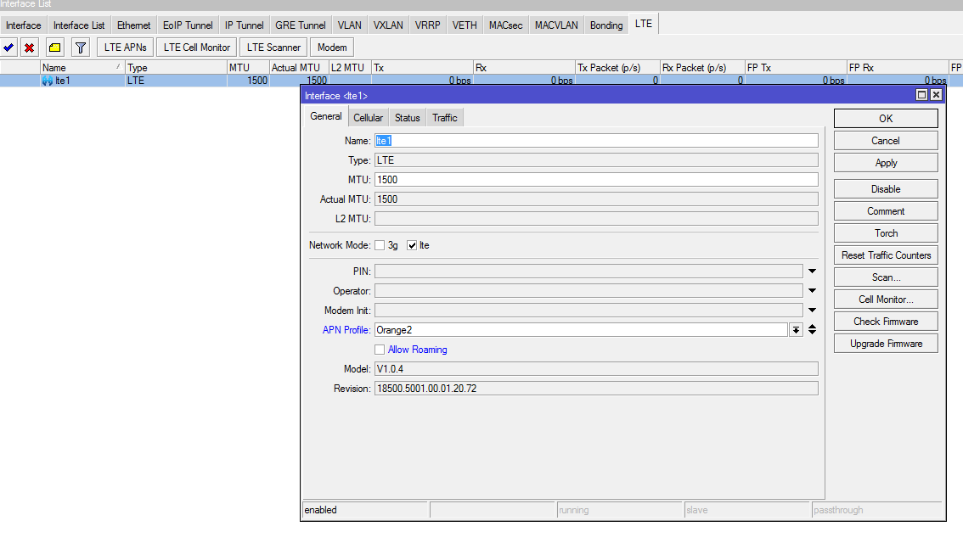Open the Interface List tab
Viewport: 963px width, 560px height.
tap(79, 25)
